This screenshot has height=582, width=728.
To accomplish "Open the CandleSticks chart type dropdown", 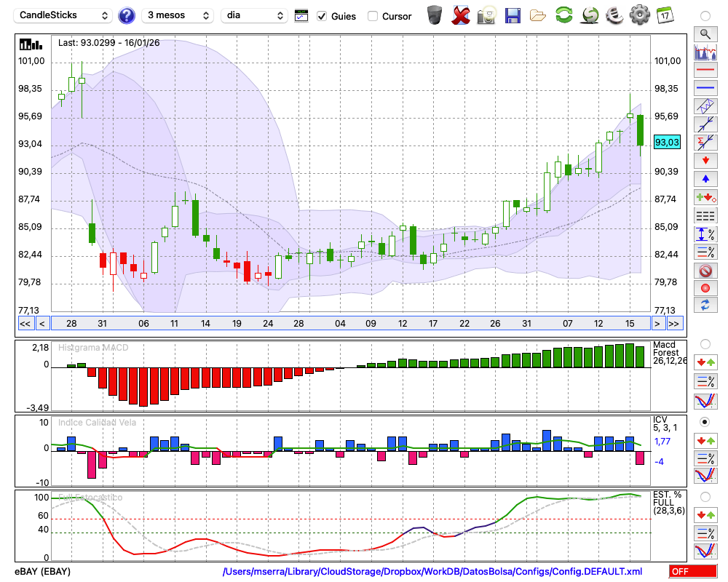I will (63, 15).
